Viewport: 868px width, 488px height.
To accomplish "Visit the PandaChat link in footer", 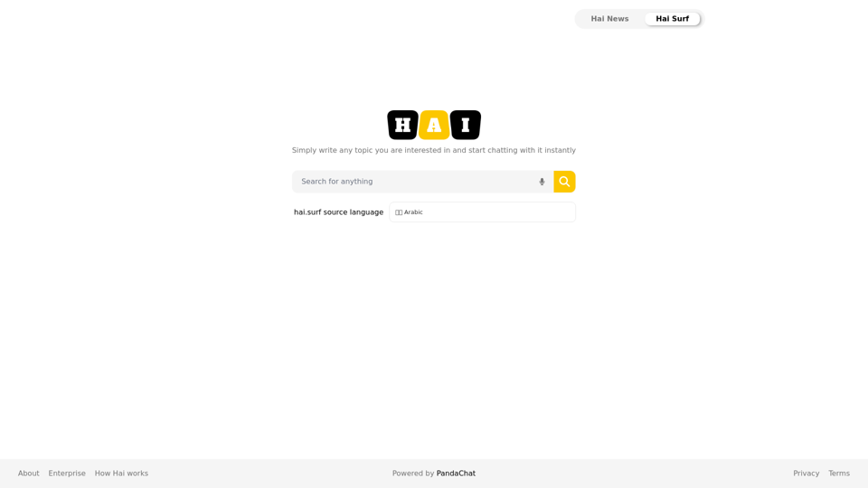I will pyautogui.click(x=456, y=474).
